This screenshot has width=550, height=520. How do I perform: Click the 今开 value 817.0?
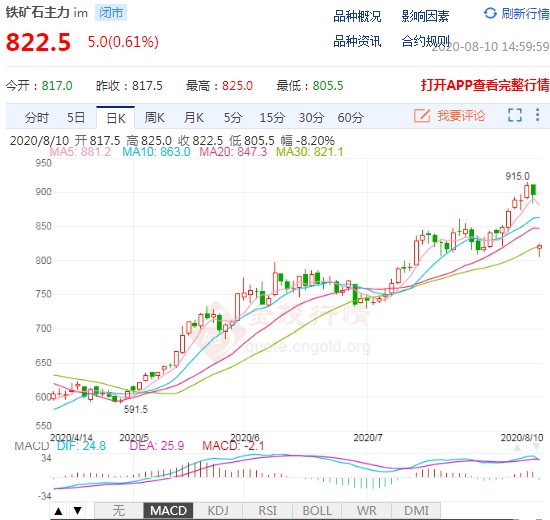(x=57, y=85)
